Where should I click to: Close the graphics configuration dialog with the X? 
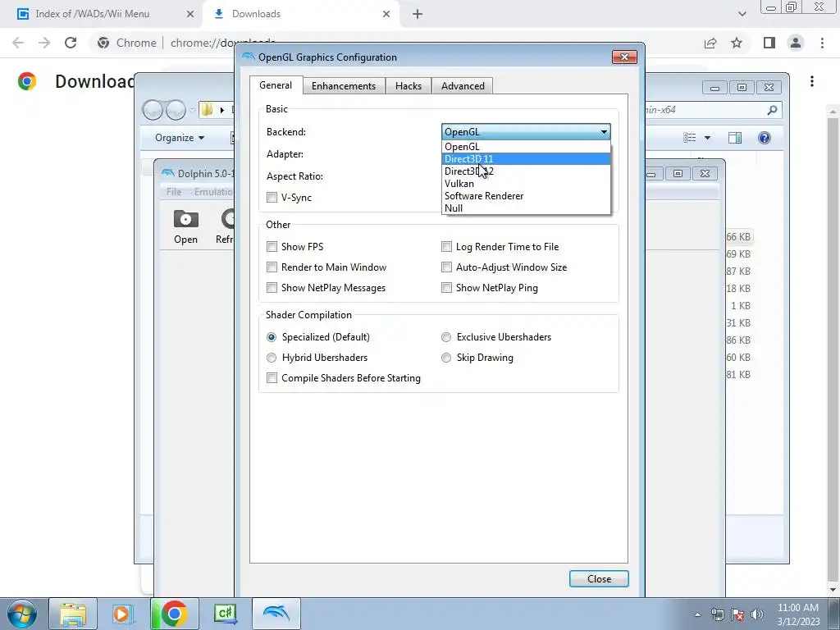pyautogui.click(x=624, y=57)
